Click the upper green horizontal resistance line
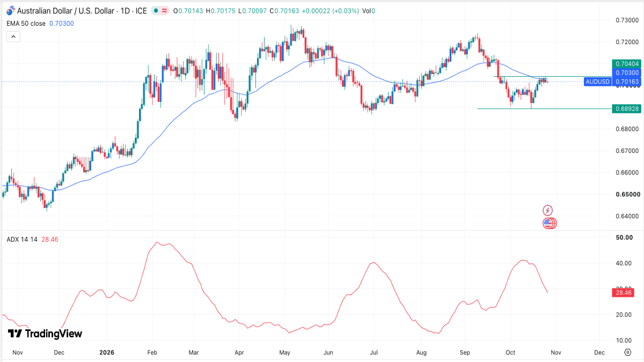Image resolution: width=644 pixels, height=362 pixels. (553, 77)
